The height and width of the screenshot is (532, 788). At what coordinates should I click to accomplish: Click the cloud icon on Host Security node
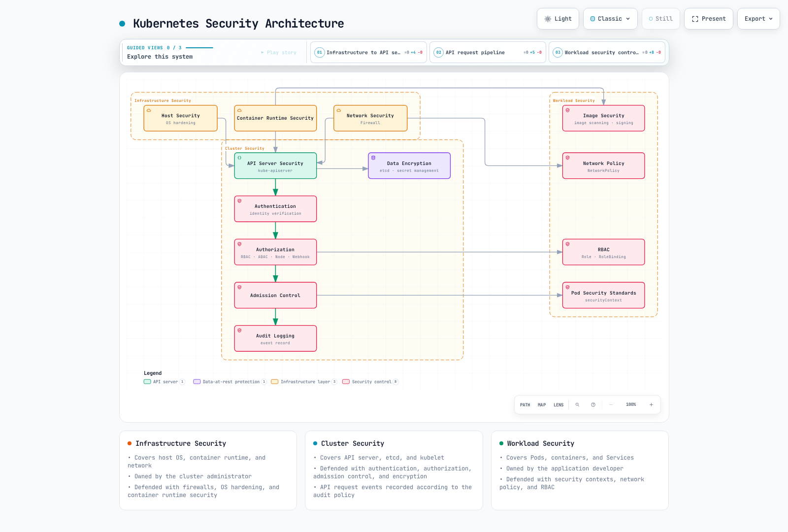click(x=149, y=110)
